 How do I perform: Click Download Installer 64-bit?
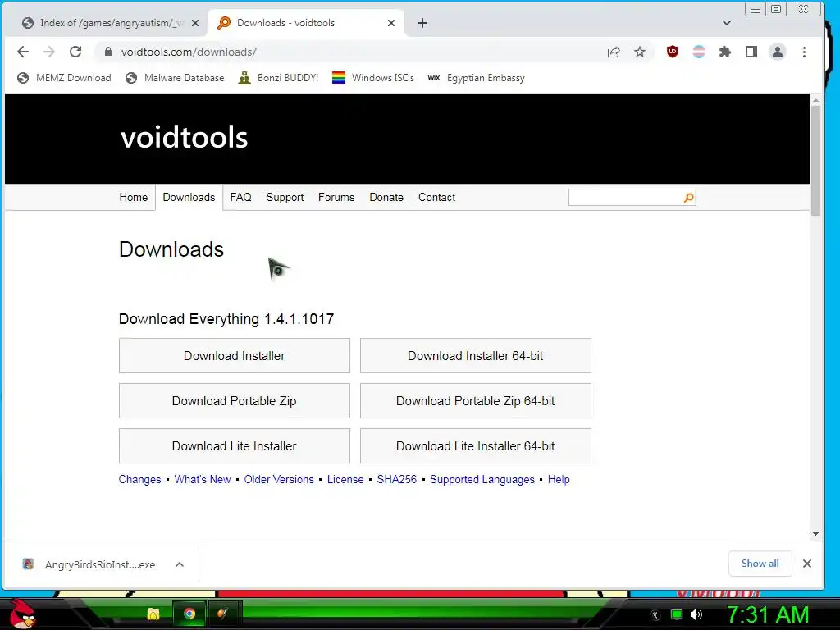click(475, 356)
